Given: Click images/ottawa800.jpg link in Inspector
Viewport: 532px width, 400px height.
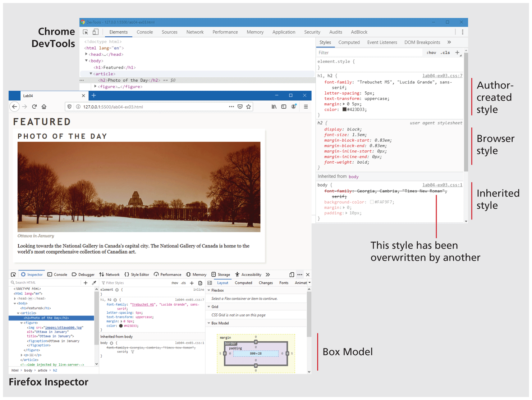Looking at the screenshot, I should (x=64, y=328).
